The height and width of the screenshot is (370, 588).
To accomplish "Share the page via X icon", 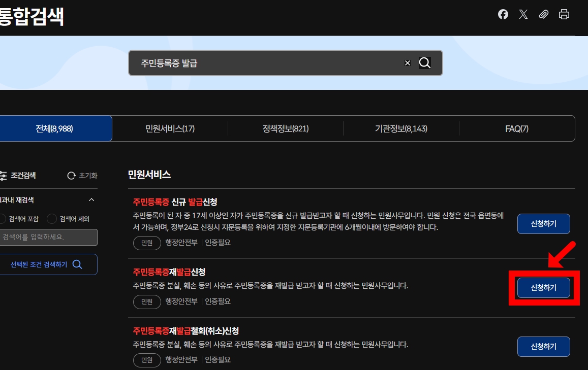I will point(523,14).
